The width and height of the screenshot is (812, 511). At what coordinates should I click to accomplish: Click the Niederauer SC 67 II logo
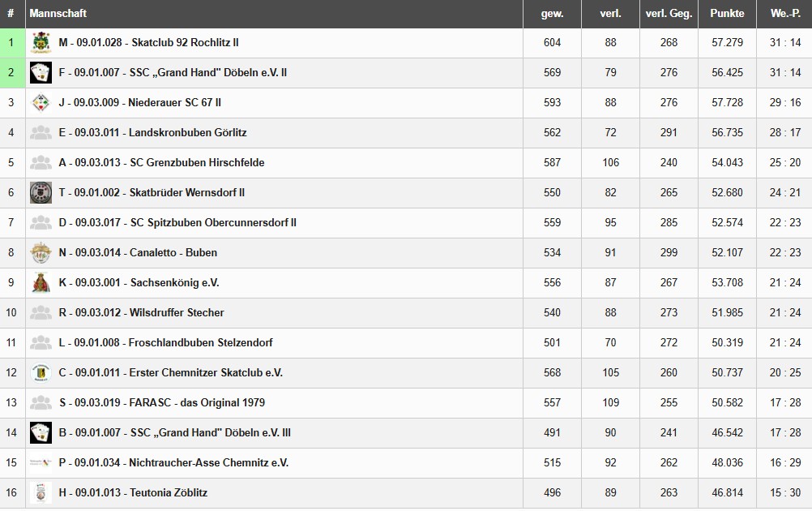point(41,102)
